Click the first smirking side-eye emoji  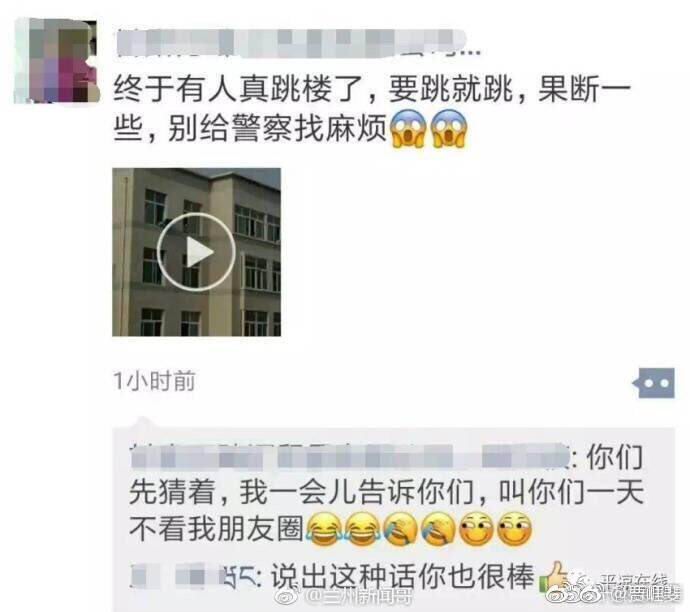[476, 529]
